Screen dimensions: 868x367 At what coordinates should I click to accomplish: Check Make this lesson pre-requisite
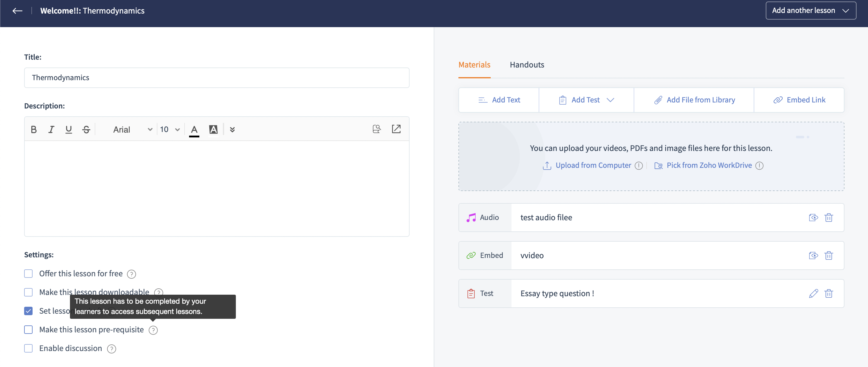pyautogui.click(x=29, y=330)
